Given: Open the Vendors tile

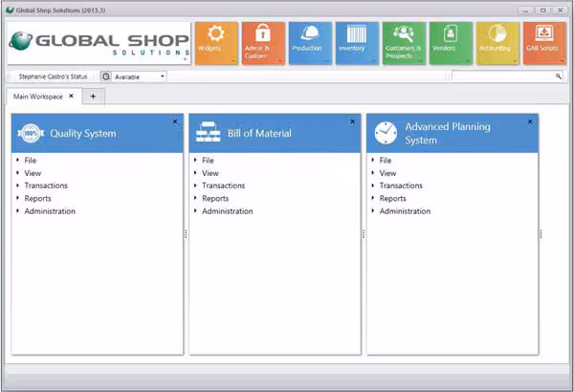Looking at the screenshot, I should pyautogui.click(x=451, y=43).
